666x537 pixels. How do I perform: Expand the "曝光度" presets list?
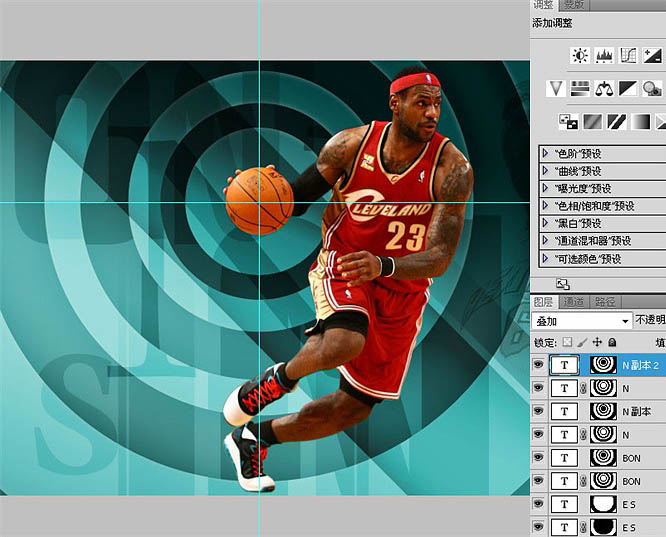546,188
